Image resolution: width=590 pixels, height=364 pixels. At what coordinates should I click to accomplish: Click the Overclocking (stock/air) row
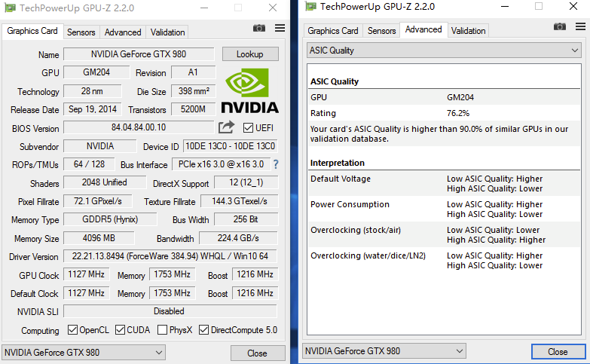(444, 235)
